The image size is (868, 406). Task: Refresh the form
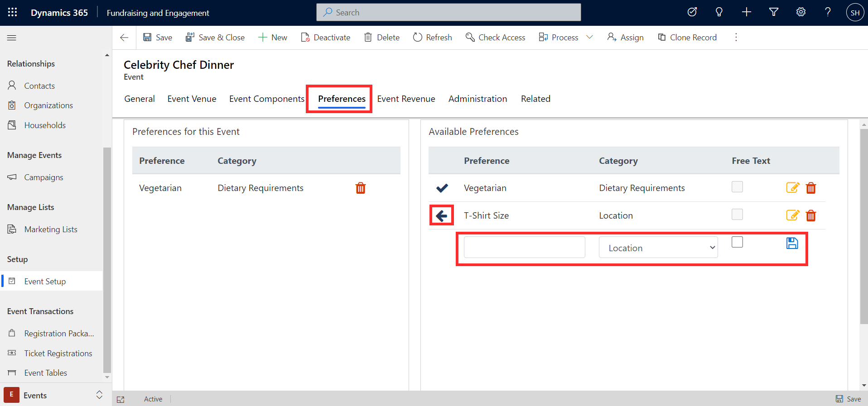point(433,38)
